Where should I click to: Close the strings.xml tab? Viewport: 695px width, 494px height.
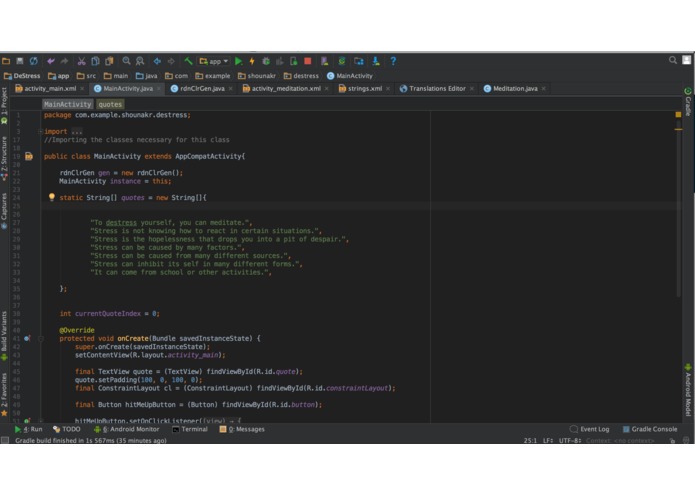click(388, 89)
